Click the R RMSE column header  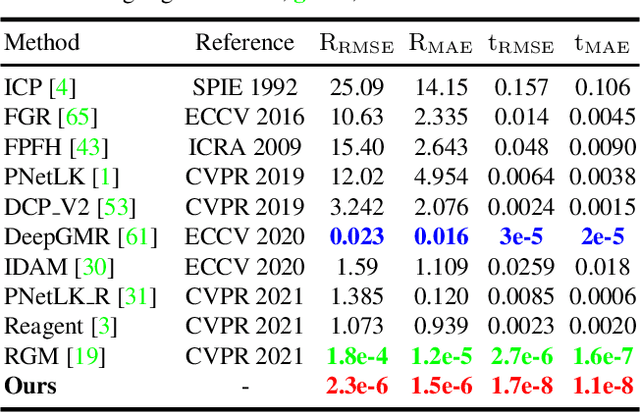[x=357, y=43]
